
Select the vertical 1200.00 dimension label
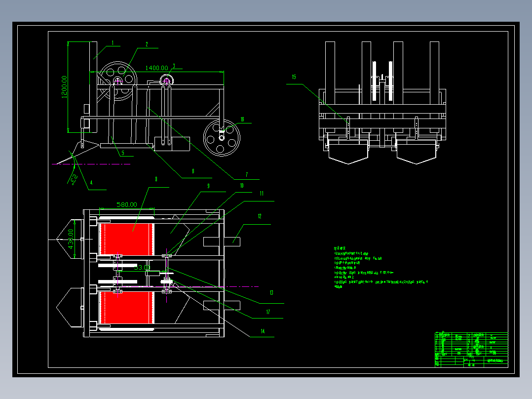click(x=64, y=87)
